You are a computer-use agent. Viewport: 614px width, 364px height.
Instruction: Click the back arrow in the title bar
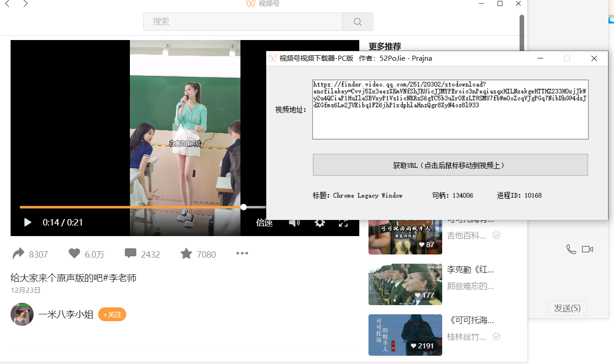pos(7,4)
